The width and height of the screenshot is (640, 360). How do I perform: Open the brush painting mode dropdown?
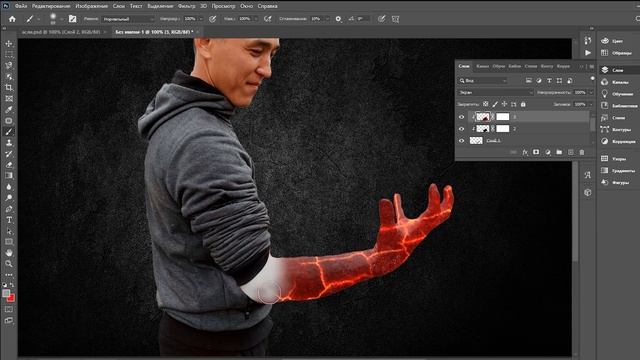point(128,19)
